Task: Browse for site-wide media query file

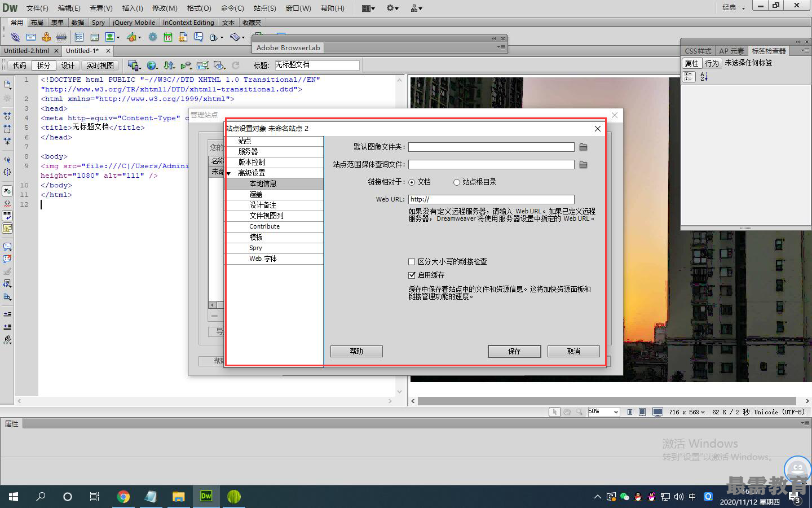Action: click(583, 164)
